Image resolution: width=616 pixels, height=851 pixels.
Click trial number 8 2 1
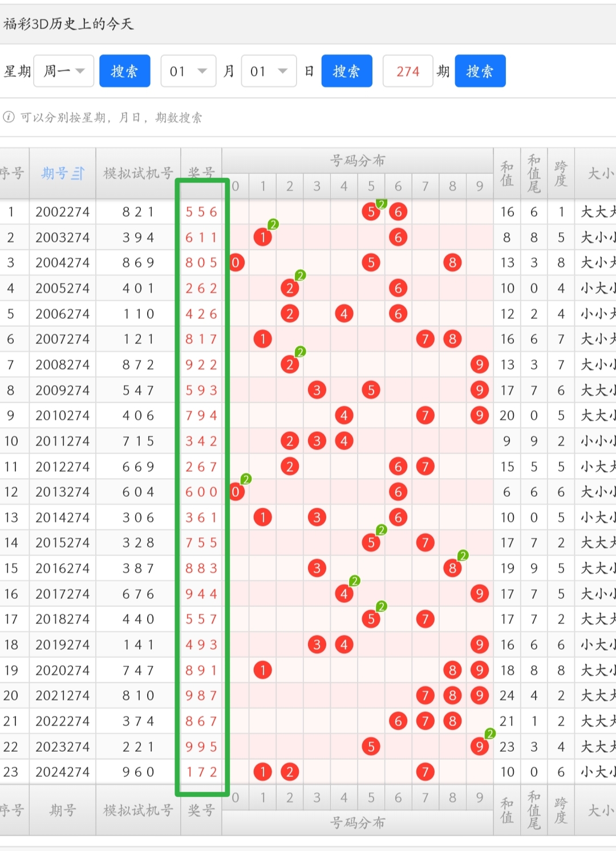pyautogui.click(x=138, y=212)
